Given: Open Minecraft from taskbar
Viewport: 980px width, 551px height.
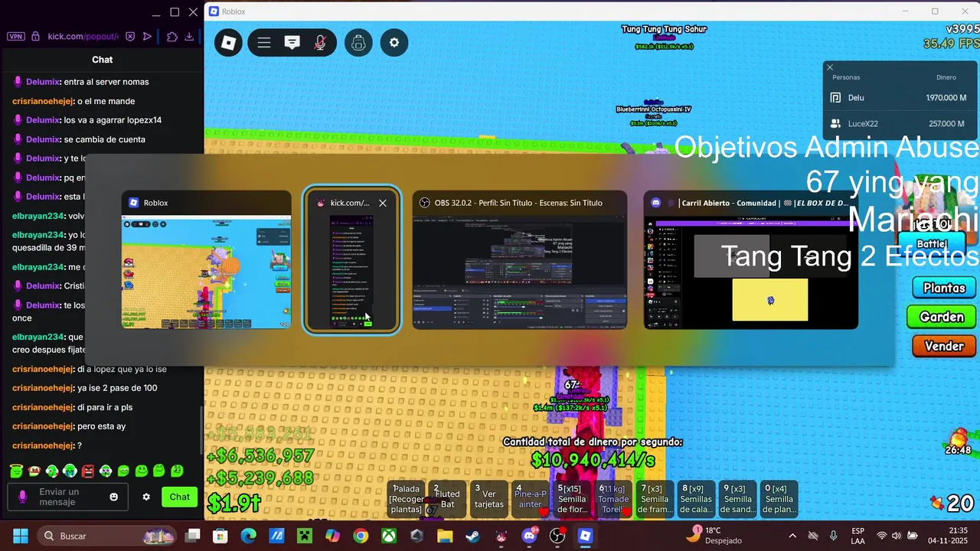Looking at the screenshot, I should [305, 536].
